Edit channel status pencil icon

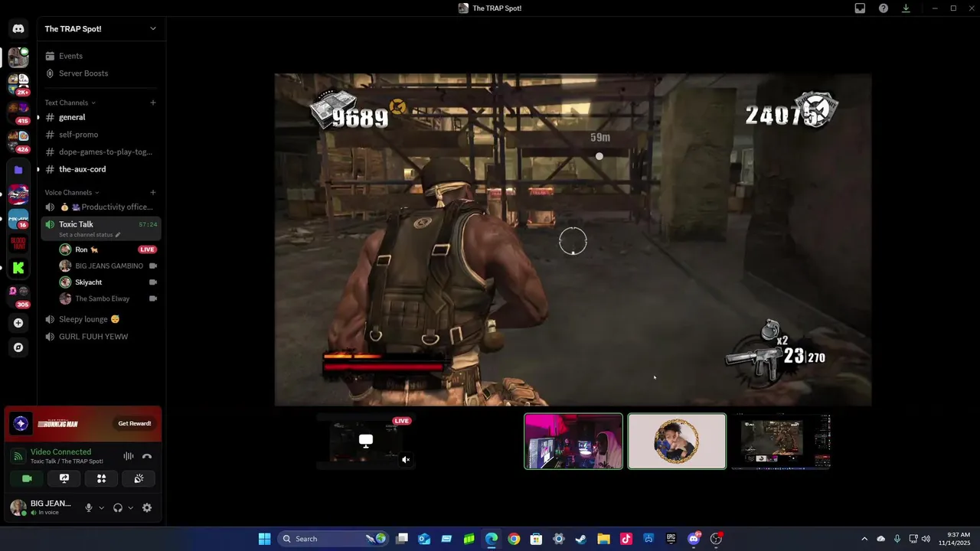118,235
